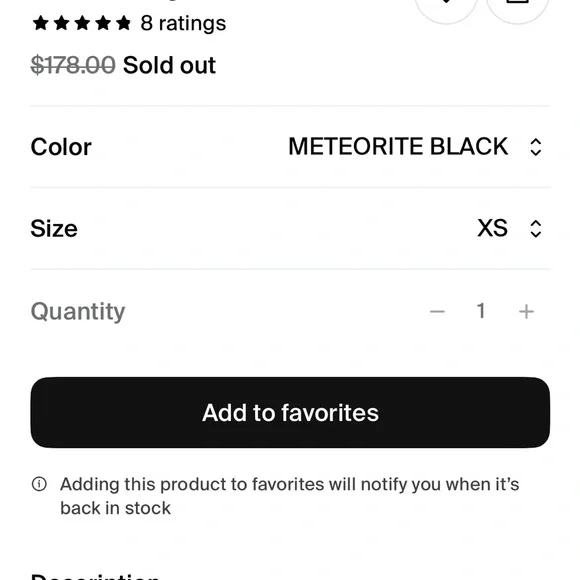Click the Add to favorites button
This screenshot has height=580, width=580.
coord(290,412)
